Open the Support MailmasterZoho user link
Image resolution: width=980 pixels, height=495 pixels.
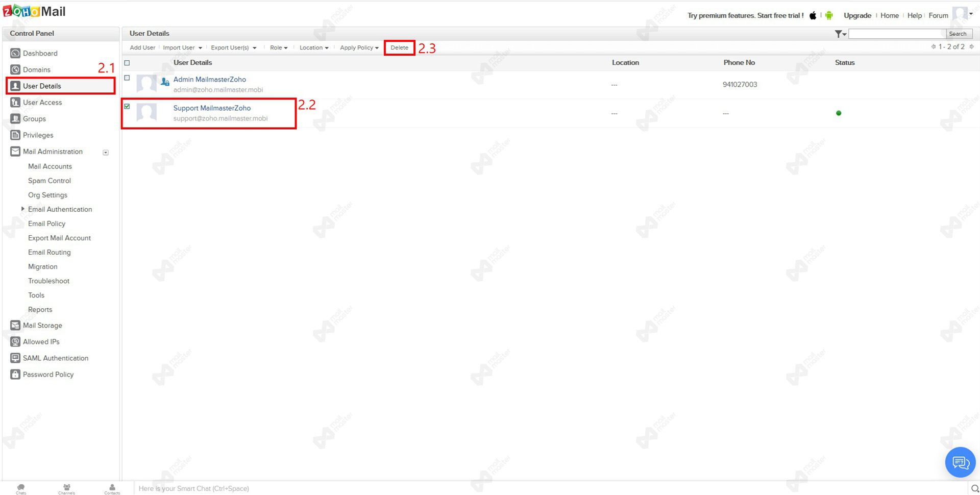[212, 108]
